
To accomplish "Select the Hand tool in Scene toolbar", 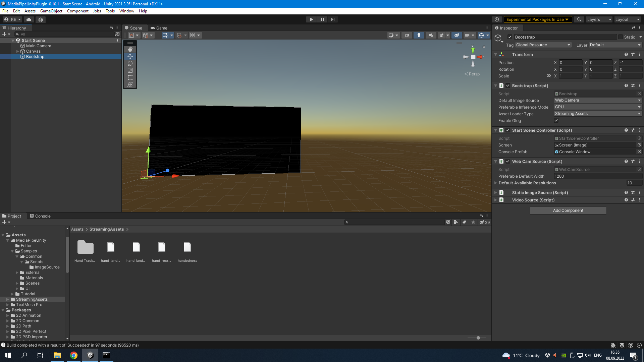I will [130, 49].
